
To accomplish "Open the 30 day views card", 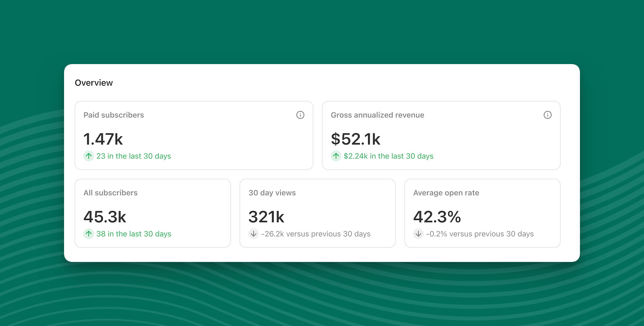I will point(317,213).
